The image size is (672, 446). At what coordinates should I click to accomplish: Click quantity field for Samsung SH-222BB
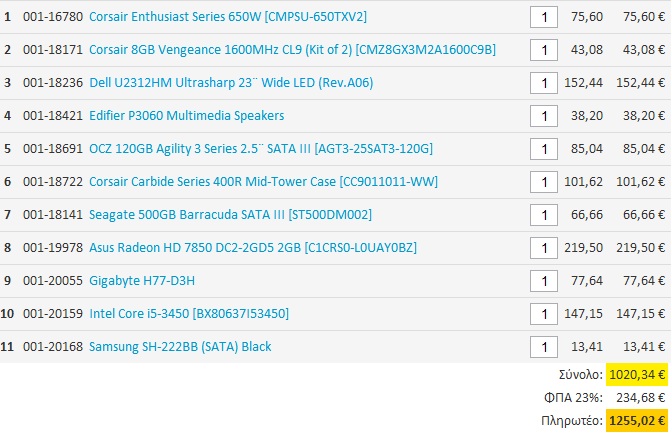tap(544, 347)
